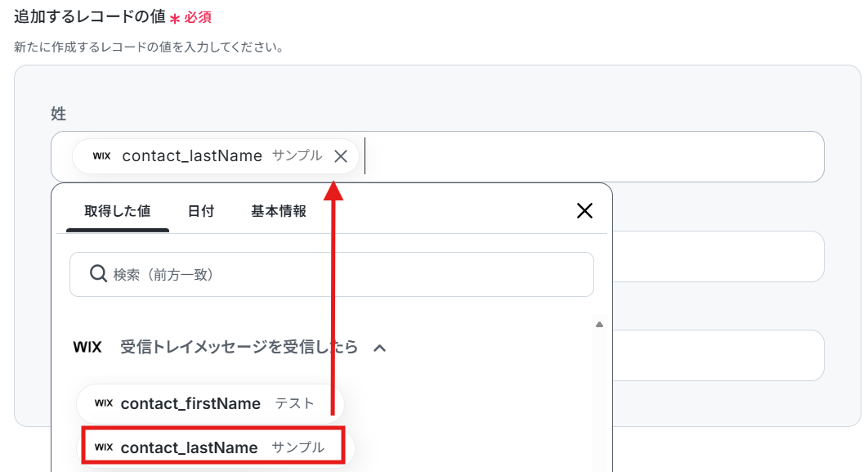The width and height of the screenshot is (868, 472).
Task: Select the contact_firstName テスト value
Action: (210, 403)
